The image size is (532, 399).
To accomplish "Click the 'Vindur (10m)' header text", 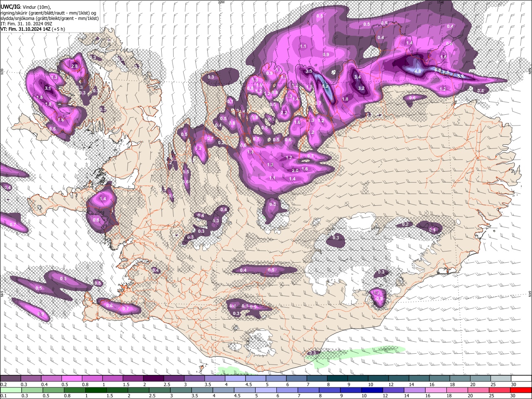I will click(36, 7).
